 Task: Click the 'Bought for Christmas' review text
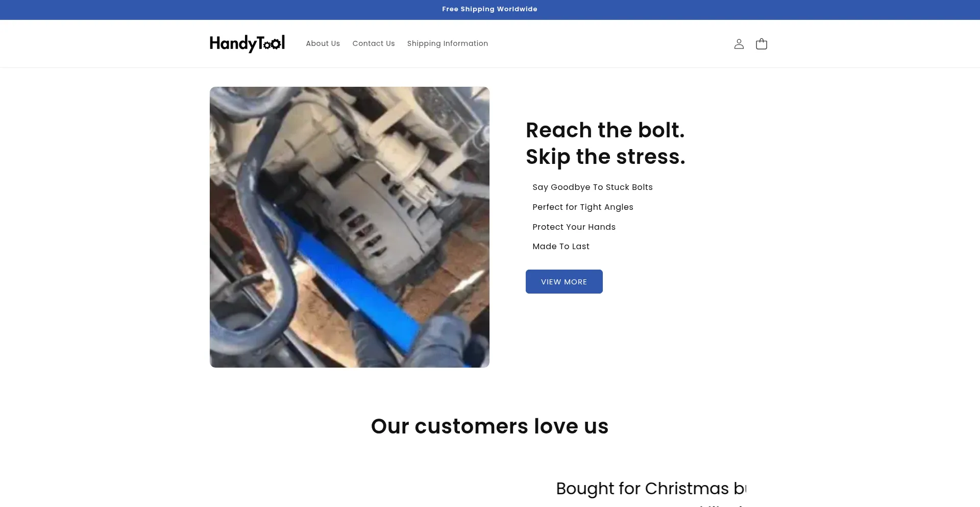651,489
